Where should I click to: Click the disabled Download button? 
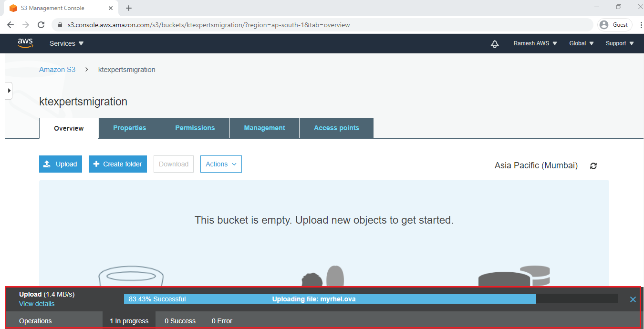click(x=174, y=164)
